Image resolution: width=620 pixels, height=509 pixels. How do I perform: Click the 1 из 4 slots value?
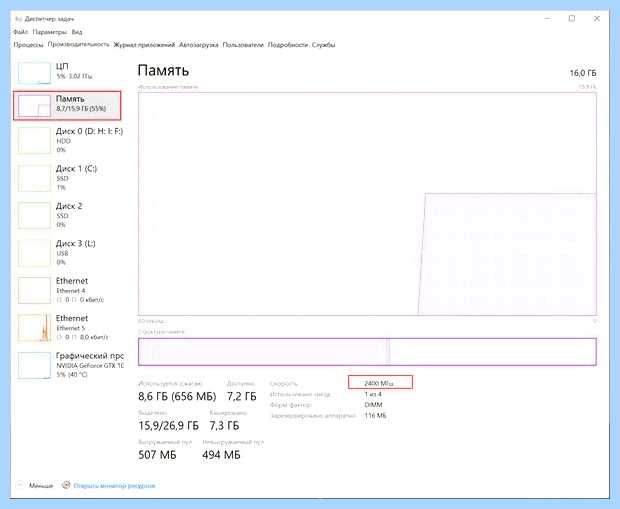pyautogui.click(x=373, y=394)
